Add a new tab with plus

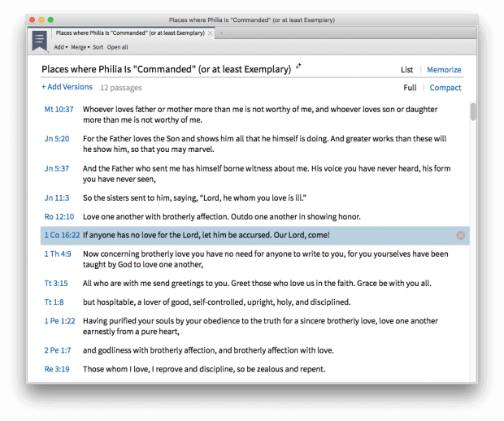pyautogui.click(x=221, y=33)
